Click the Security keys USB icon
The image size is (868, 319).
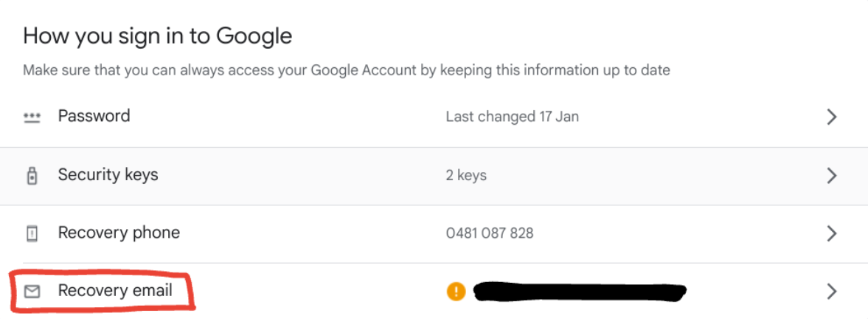(32, 176)
